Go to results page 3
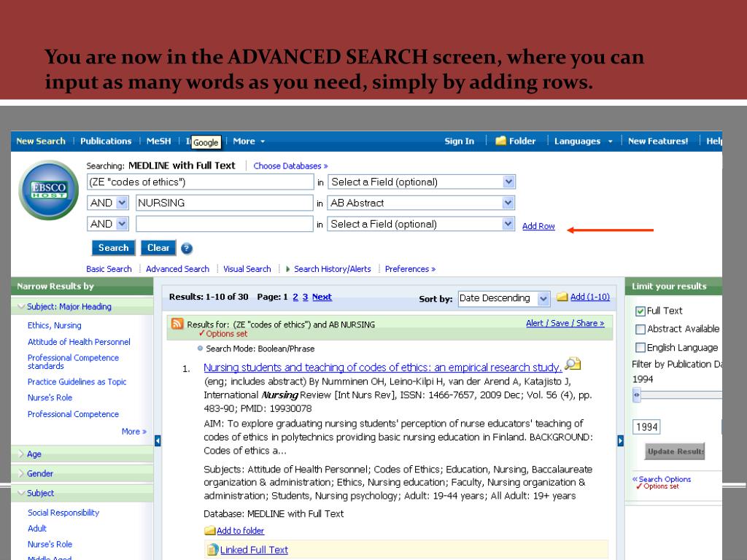The image size is (747, 560). 306,297
